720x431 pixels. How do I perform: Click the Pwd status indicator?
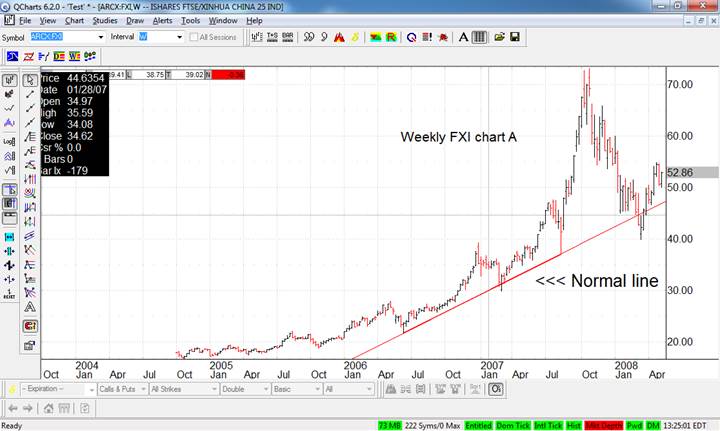[x=634, y=425]
